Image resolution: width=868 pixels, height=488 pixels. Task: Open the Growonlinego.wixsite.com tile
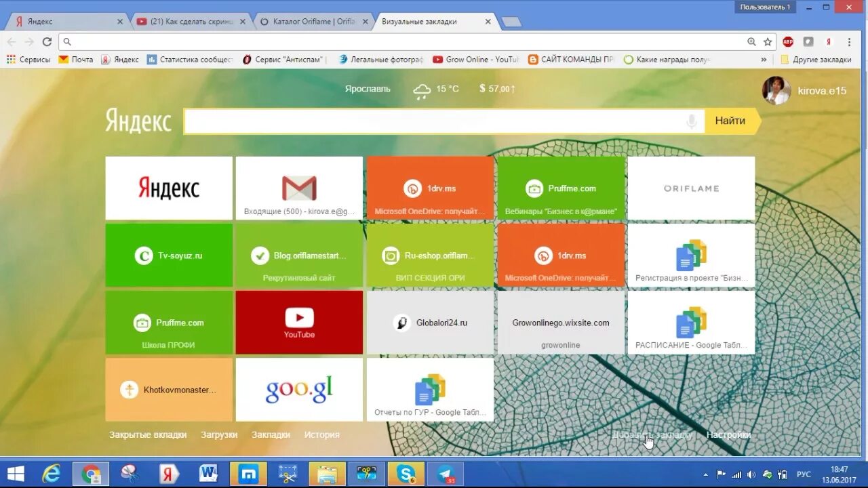[561, 323]
